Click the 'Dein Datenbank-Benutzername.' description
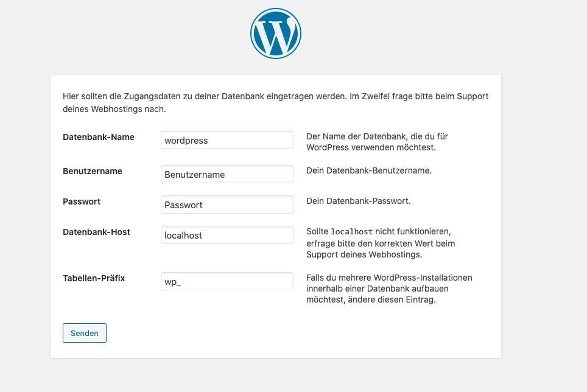The width and height of the screenshot is (587, 392). (369, 170)
